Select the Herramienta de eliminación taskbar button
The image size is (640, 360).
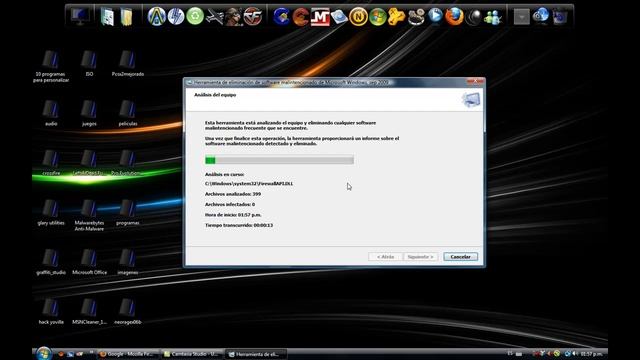256,354
